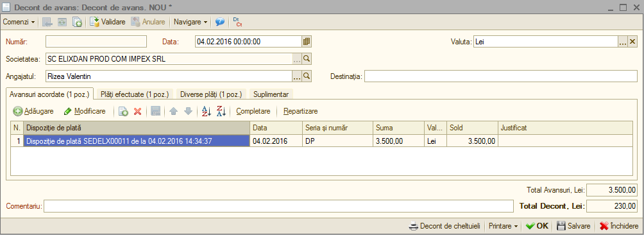Select the Dispoziție de plată SEDELX00011 row
This screenshot has height=235, width=644.
(321, 141)
